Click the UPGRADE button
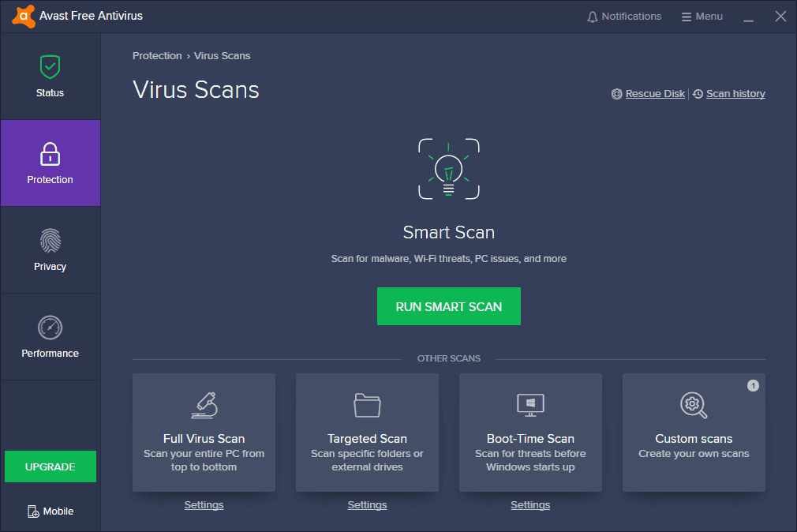 pyautogui.click(x=50, y=466)
